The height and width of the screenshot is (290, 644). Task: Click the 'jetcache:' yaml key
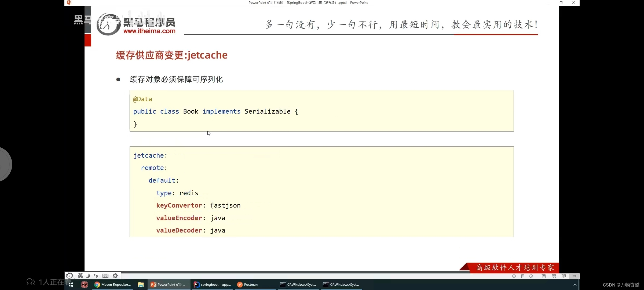click(x=150, y=155)
